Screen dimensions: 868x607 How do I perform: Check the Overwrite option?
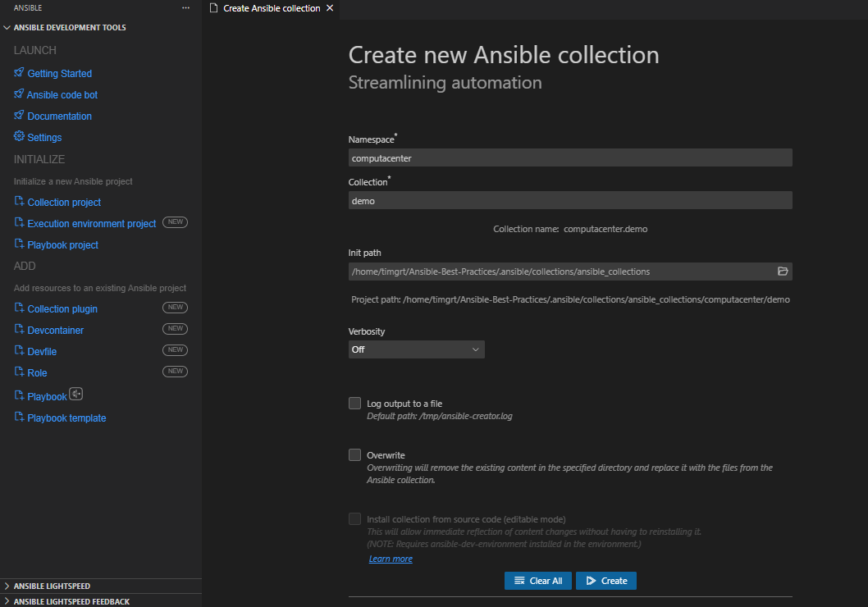click(x=354, y=454)
